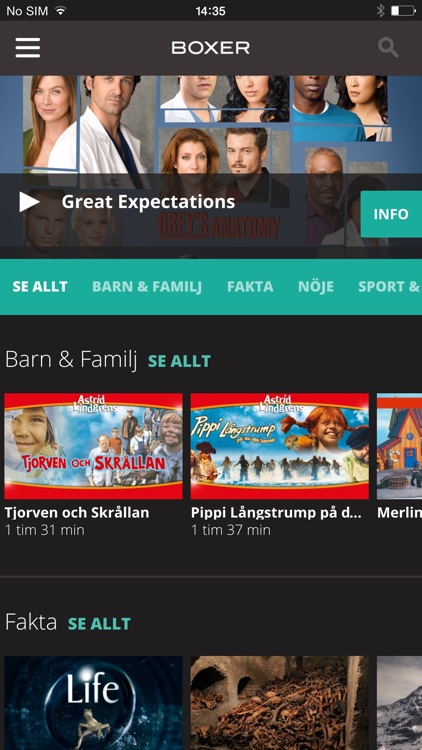Open the Pippi Långstrump movie thumbnail
Image resolution: width=422 pixels, height=750 pixels.
pyautogui.click(x=279, y=446)
